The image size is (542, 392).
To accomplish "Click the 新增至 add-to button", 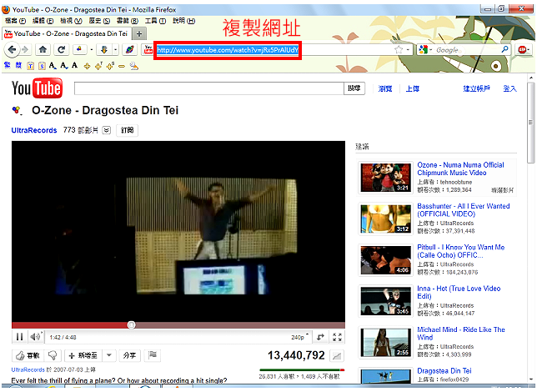I will (83, 355).
